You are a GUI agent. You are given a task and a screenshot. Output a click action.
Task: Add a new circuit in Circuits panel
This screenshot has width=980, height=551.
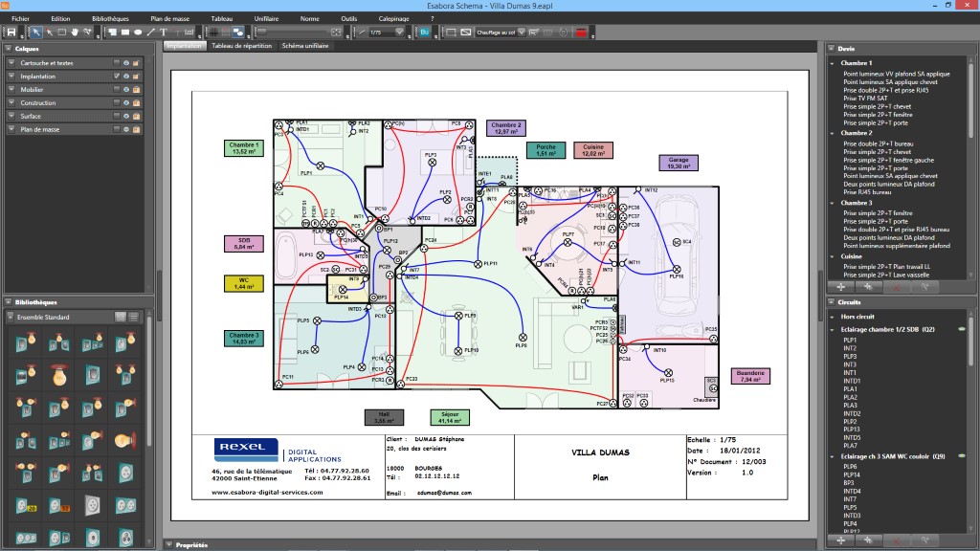pos(840,540)
